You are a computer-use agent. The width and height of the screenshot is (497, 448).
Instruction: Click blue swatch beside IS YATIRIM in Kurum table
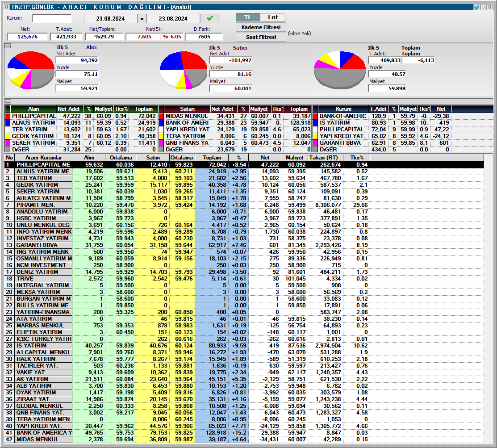click(315, 123)
